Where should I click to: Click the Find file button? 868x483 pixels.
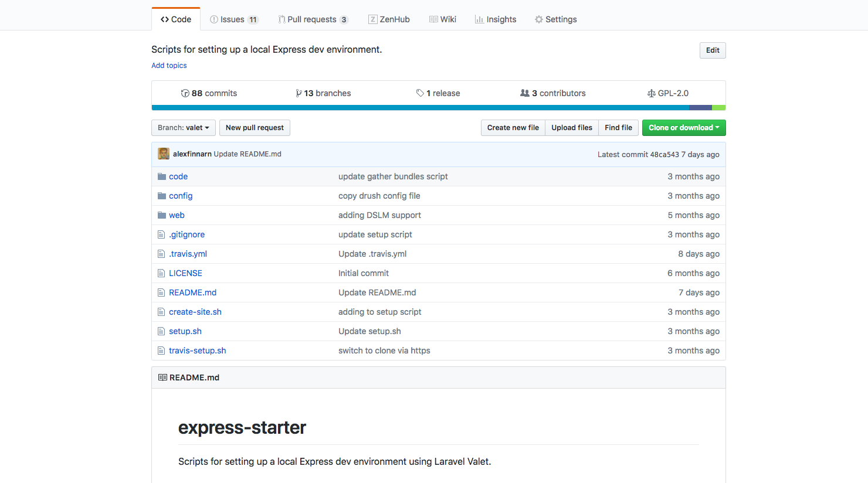click(618, 128)
